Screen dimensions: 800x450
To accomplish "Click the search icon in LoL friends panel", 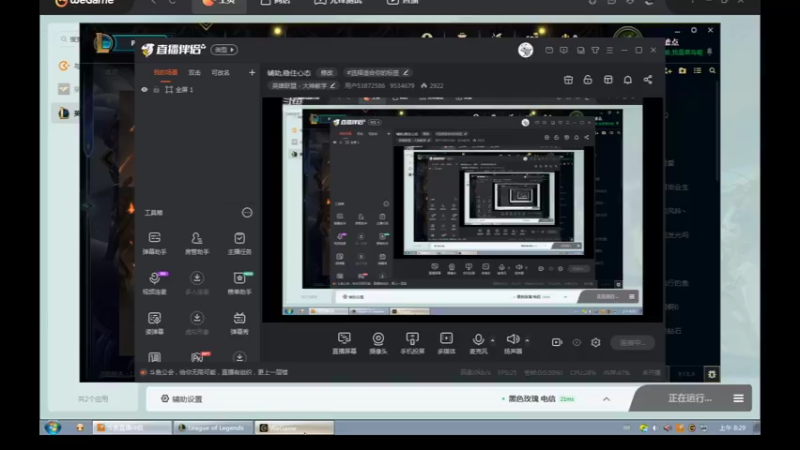I will pos(712,70).
